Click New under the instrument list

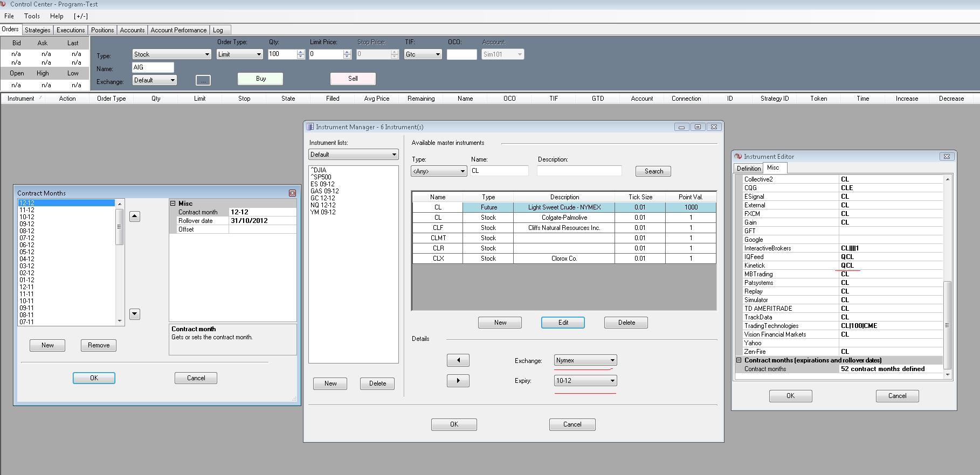coord(330,383)
